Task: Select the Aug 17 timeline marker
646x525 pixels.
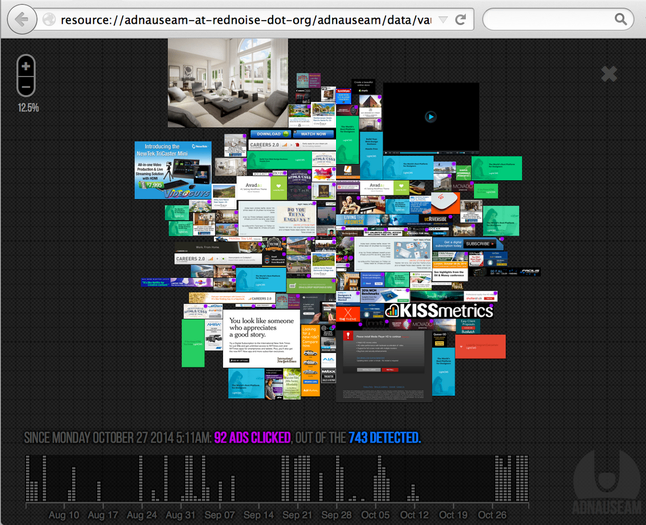Action: (103, 515)
